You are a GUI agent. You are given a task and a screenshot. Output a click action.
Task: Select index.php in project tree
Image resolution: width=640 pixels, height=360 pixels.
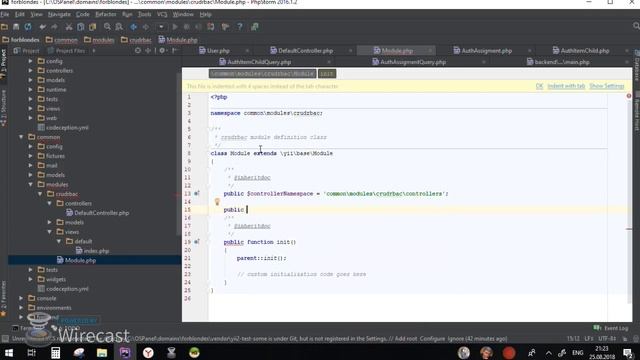click(x=92, y=251)
